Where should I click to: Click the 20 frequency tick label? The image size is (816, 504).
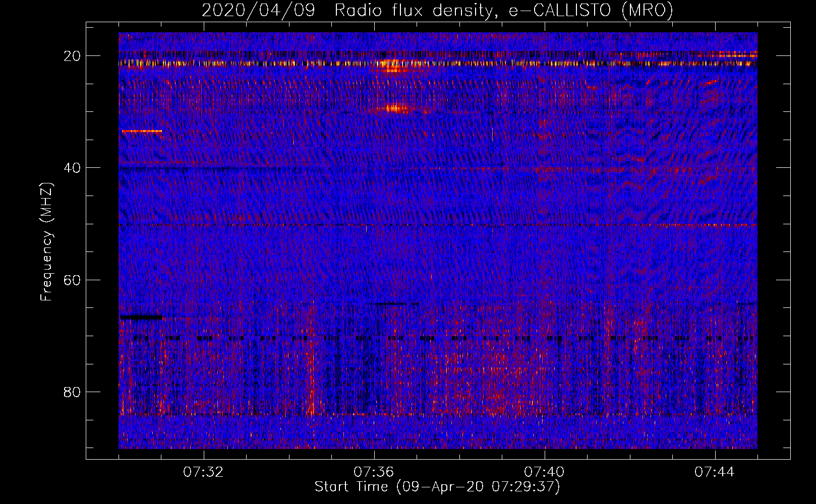(x=72, y=55)
